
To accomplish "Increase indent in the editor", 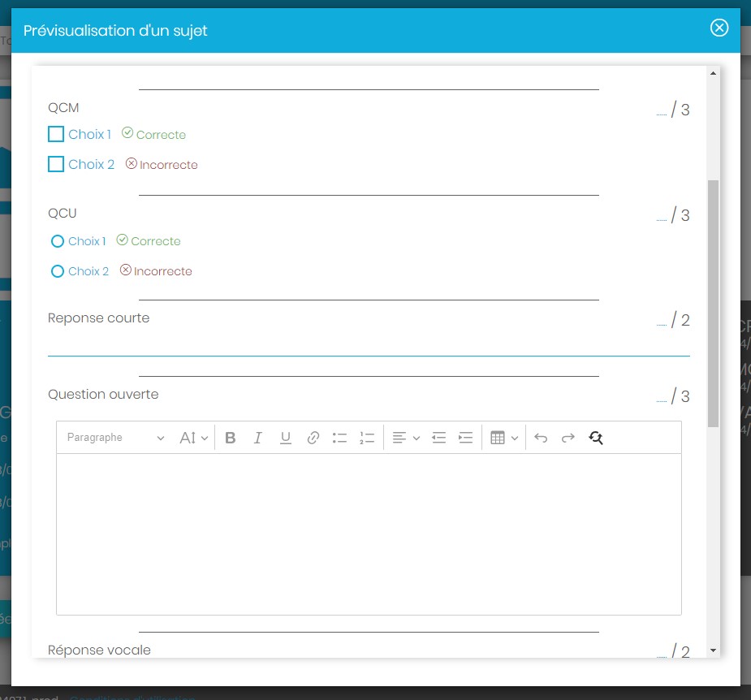I will click(x=466, y=438).
